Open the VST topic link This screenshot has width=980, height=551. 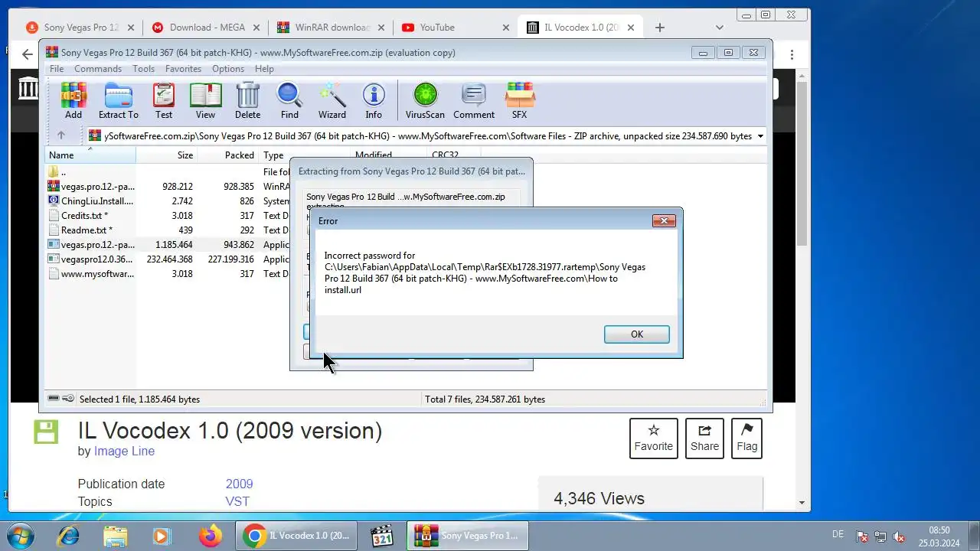click(237, 502)
